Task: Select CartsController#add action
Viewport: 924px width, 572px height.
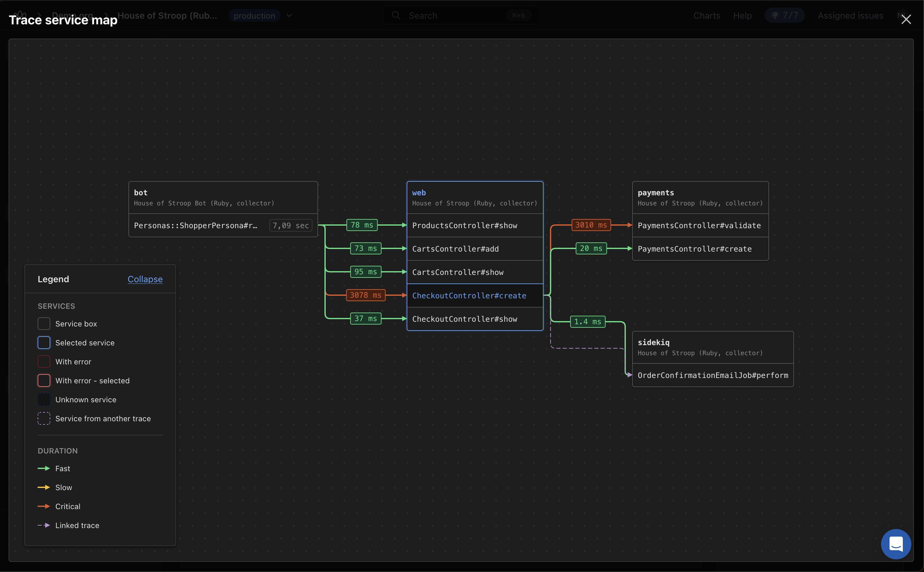Action: click(475, 249)
